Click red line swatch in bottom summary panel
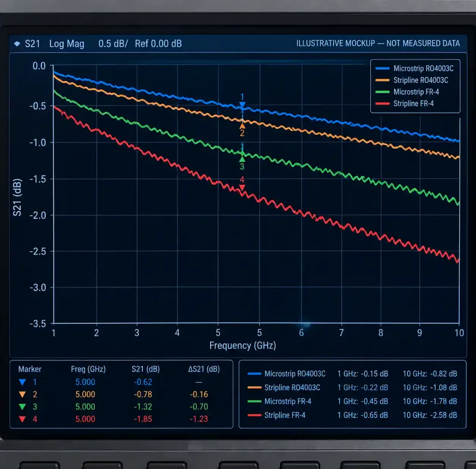This screenshot has height=469, width=476. coord(254,415)
